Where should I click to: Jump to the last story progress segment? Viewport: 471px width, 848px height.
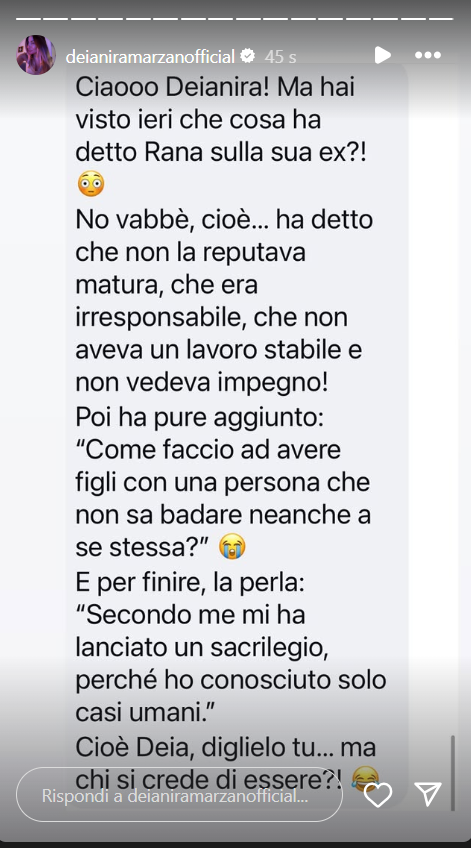point(440,19)
